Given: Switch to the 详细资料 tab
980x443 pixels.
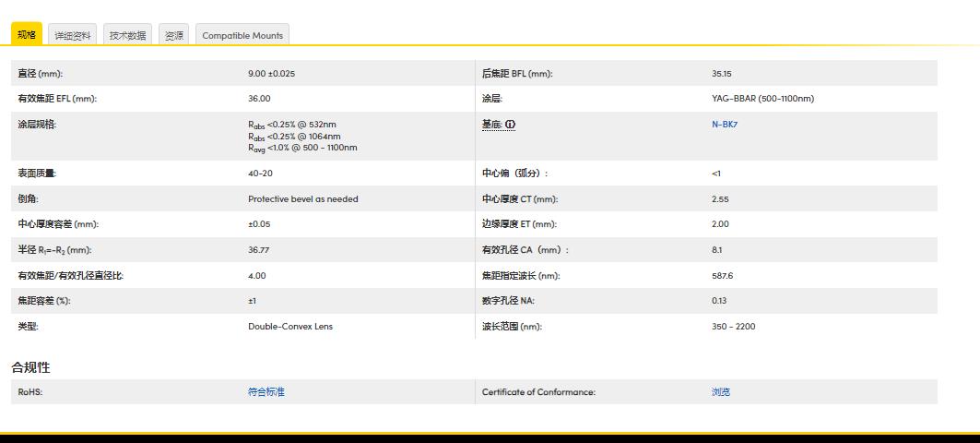Looking at the screenshot, I should click(73, 35).
